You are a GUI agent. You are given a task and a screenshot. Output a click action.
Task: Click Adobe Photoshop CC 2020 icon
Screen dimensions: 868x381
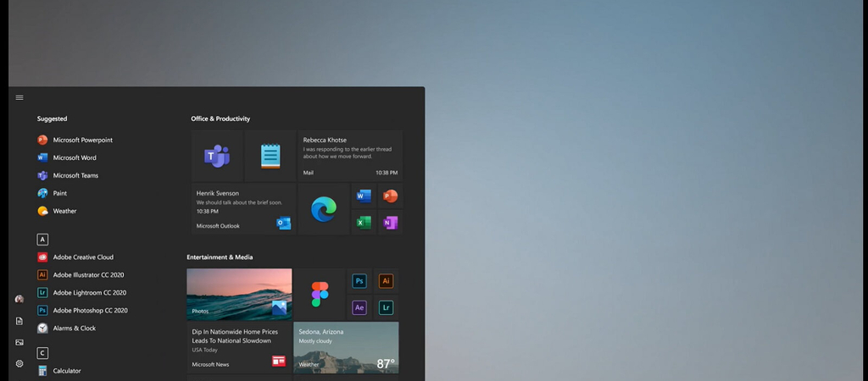click(x=42, y=310)
